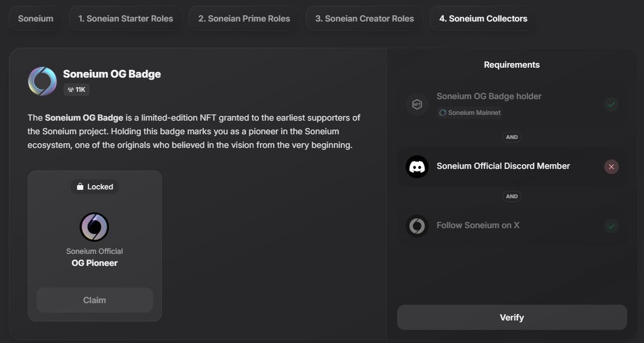Click the NFT icon beside OG Badge holder
Viewport: 644px width, 343px height.
[417, 104]
